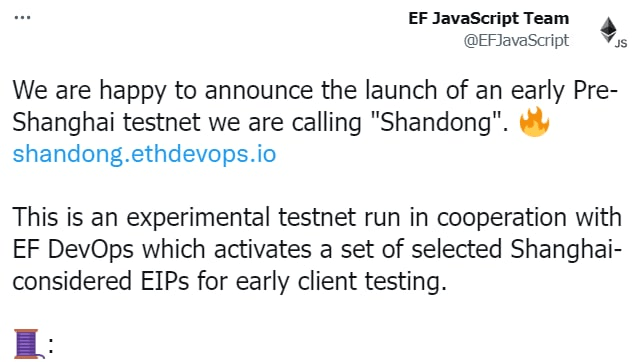Click the colon after the thread emoji

[x=50, y=344]
